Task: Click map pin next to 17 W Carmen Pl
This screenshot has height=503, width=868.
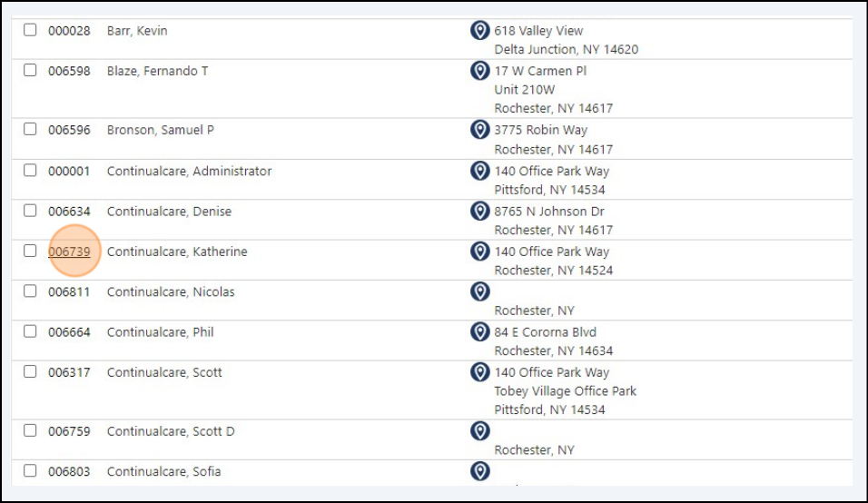Action: [480, 71]
